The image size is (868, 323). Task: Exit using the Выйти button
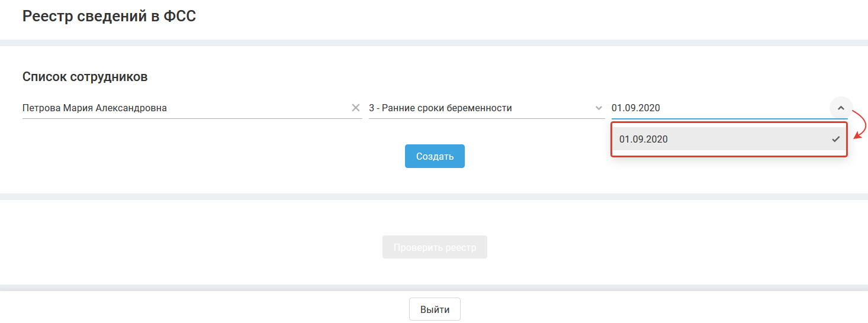pos(435,309)
